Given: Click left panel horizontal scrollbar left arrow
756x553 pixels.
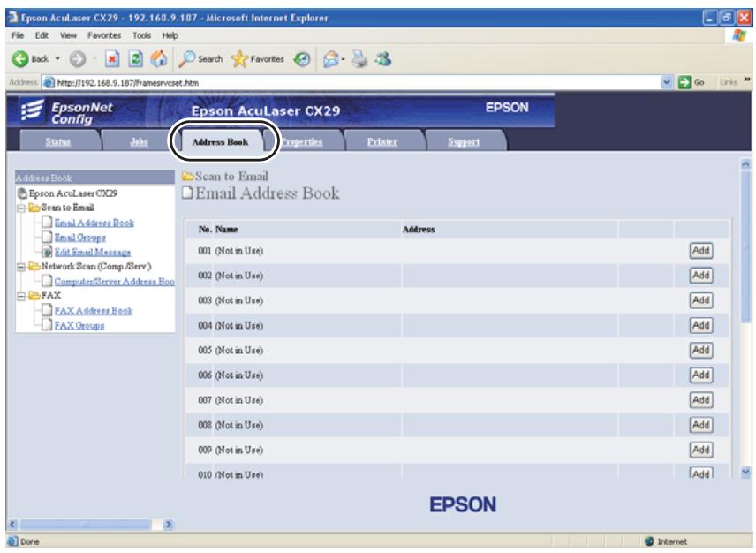Looking at the screenshot, I should tap(13, 524).
